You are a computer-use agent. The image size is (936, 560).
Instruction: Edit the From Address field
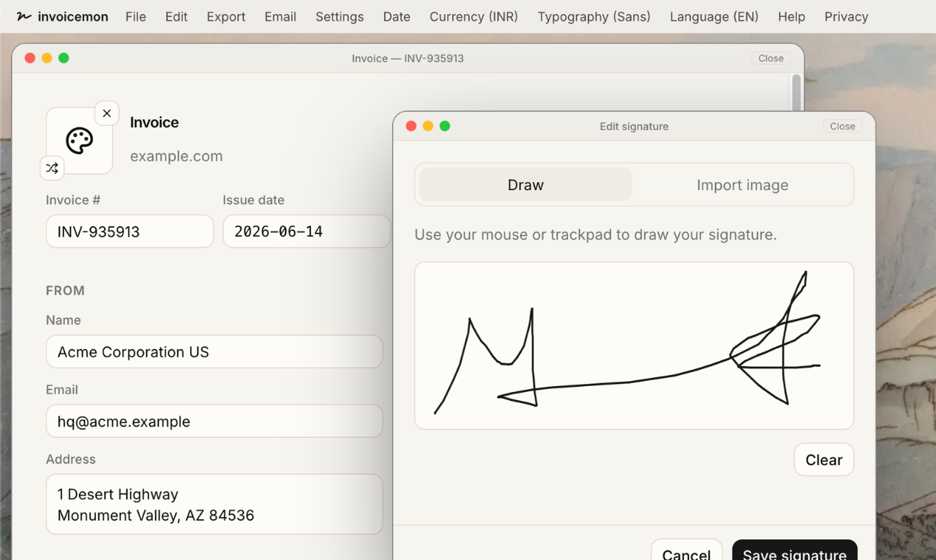[214, 505]
